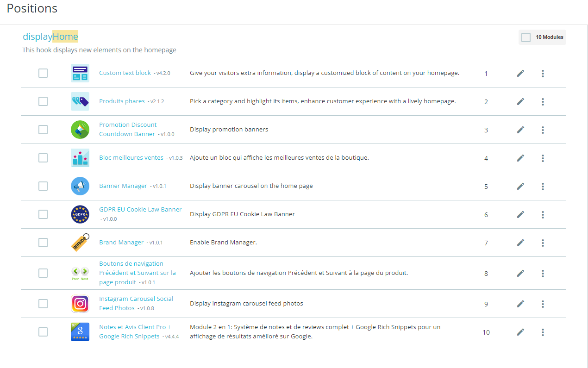The image size is (588, 368).
Task: Open more options for Produits phares
Action: (543, 101)
